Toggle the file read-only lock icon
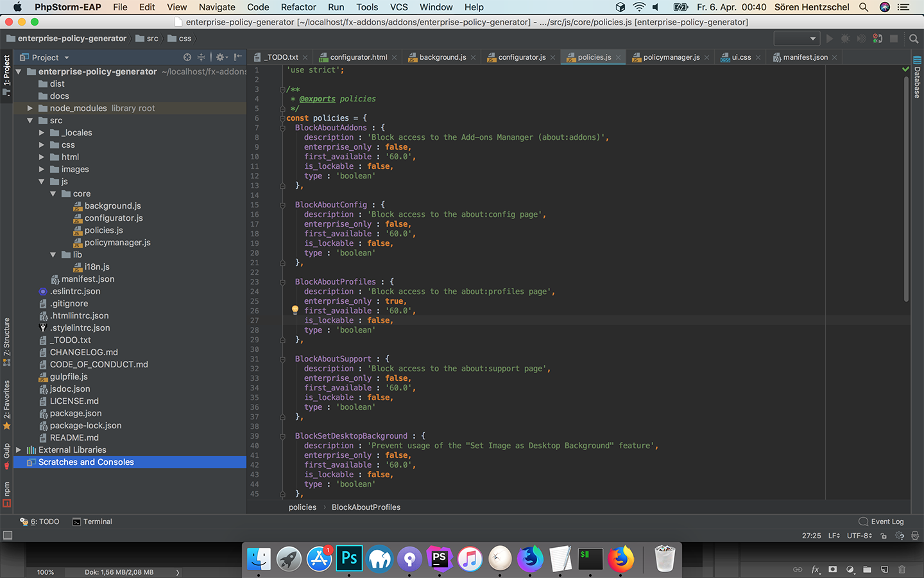Image resolution: width=924 pixels, height=578 pixels. (x=884, y=536)
